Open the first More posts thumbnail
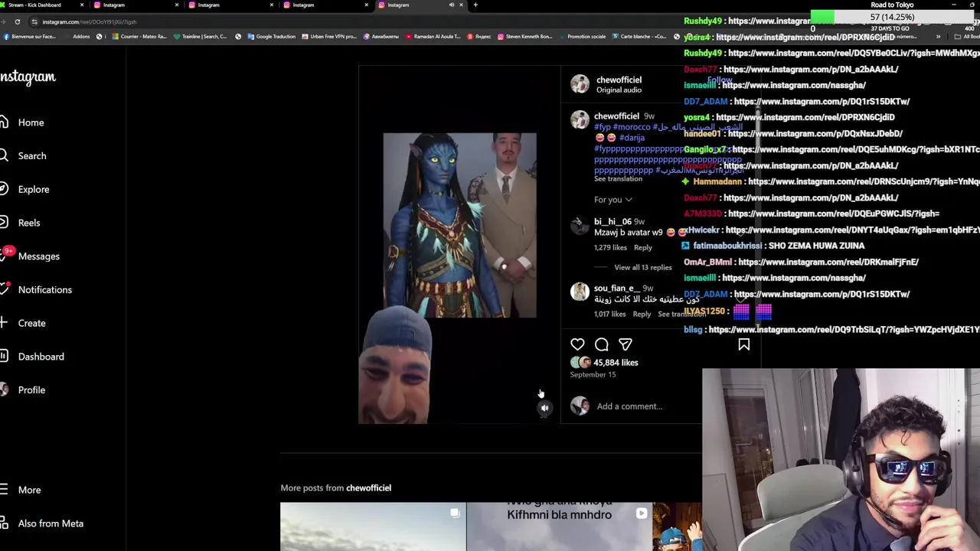 point(373,527)
